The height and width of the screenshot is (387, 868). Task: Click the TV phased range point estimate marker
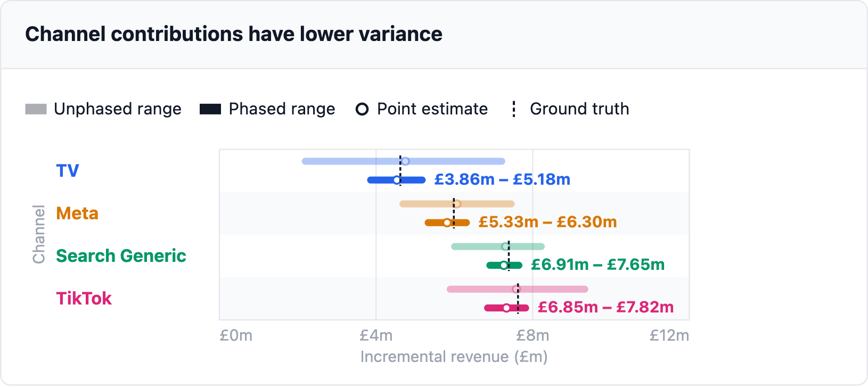pyautogui.click(x=397, y=180)
